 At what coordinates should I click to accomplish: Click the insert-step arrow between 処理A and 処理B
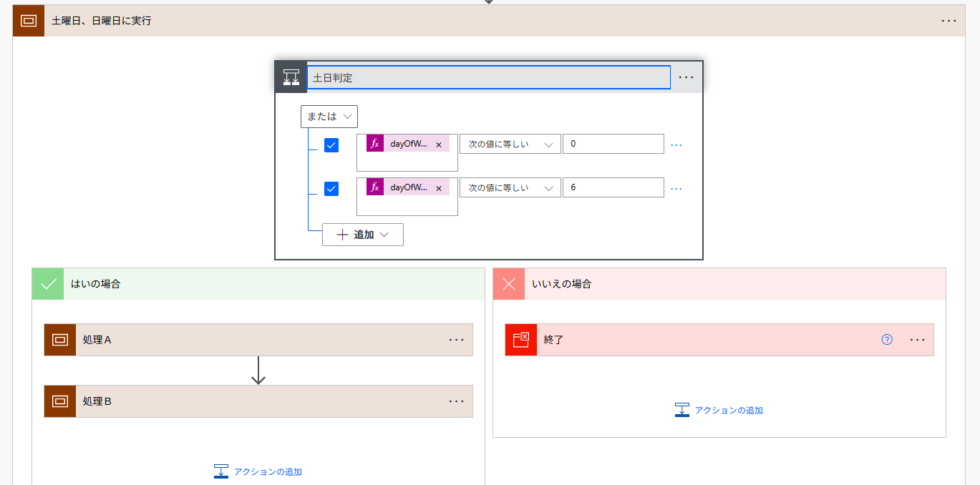click(x=258, y=371)
